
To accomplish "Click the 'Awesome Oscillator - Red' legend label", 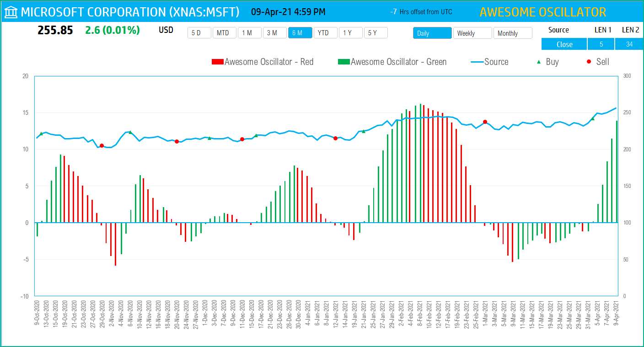I will click(269, 62).
